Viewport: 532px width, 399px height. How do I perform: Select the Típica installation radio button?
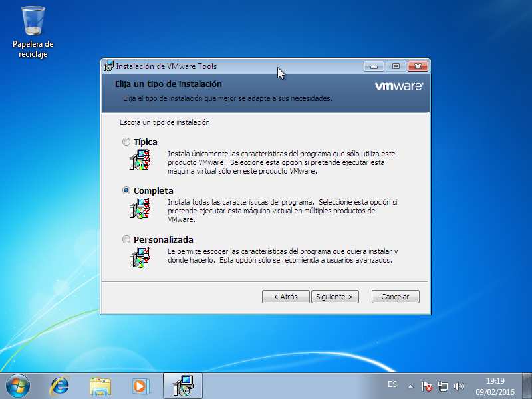[126, 142]
